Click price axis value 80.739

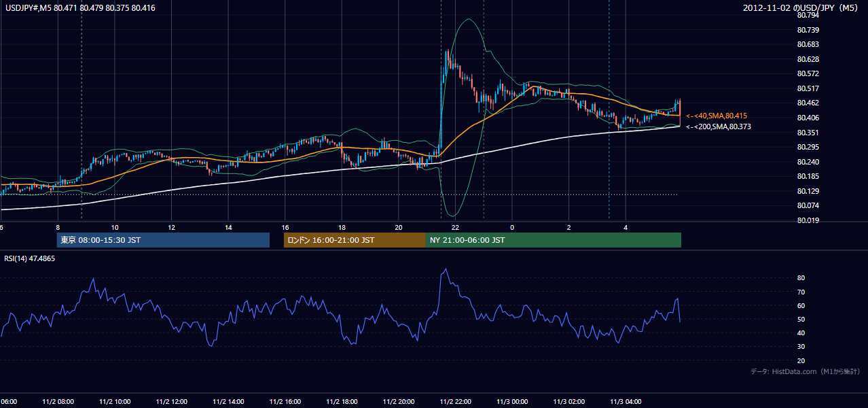[x=808, y=30]
